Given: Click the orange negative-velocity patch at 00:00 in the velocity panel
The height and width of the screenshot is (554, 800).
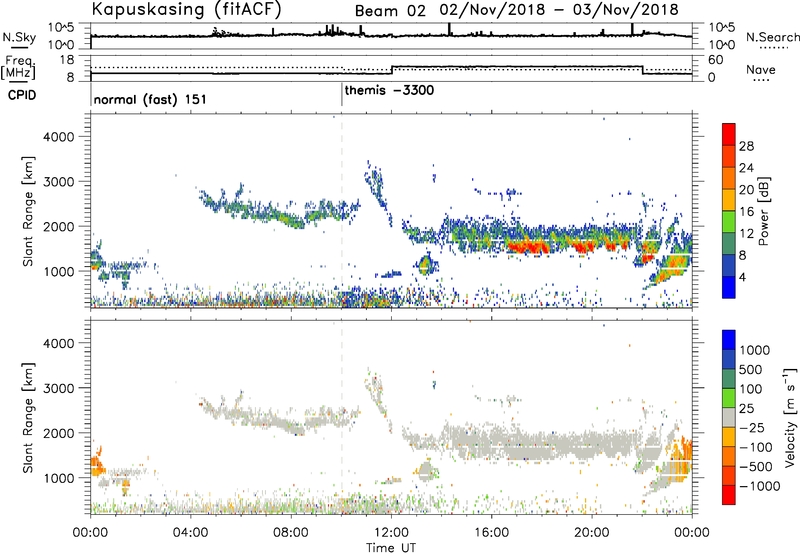Looking at the screenshot, I should [97, 464].
